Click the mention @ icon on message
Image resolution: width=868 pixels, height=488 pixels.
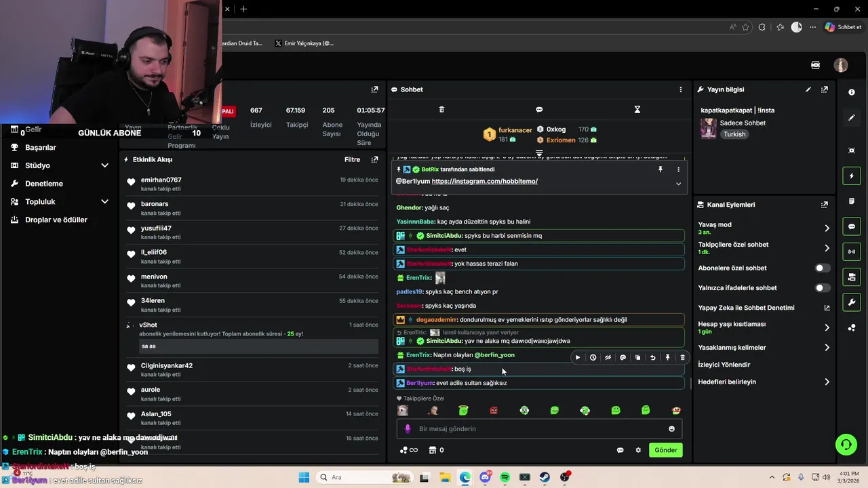point(623,357)
